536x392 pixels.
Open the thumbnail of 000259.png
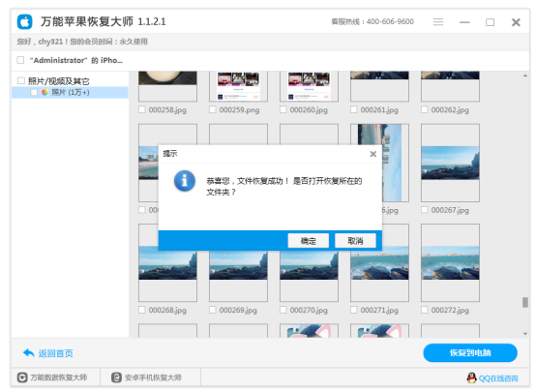point(238,86)
